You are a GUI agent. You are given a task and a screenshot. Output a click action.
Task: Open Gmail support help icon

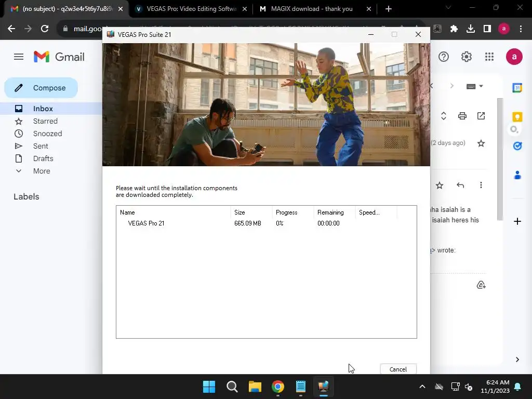click(x=444, y=57)
